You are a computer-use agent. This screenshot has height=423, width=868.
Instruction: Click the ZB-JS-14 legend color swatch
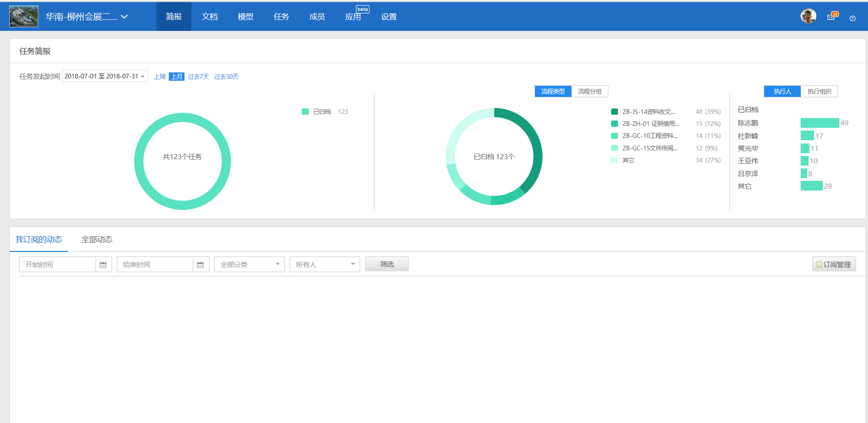[614, 112]
